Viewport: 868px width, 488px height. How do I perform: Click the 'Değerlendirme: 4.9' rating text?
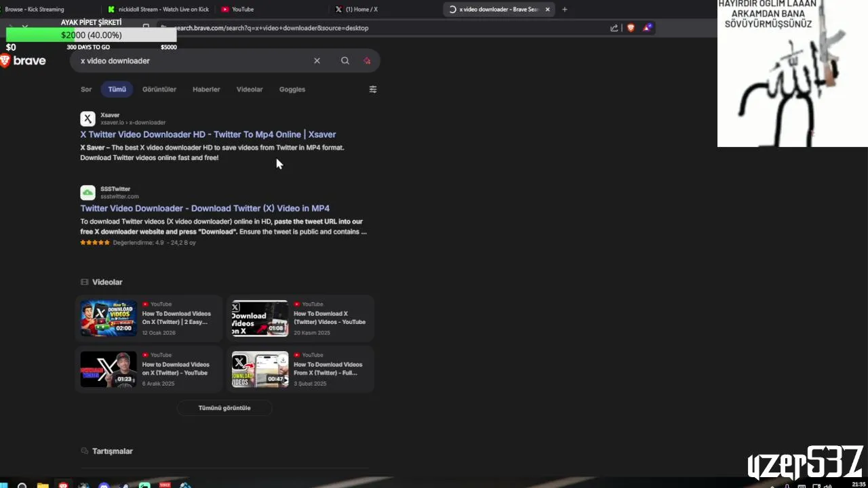click(x=138, y=243)
